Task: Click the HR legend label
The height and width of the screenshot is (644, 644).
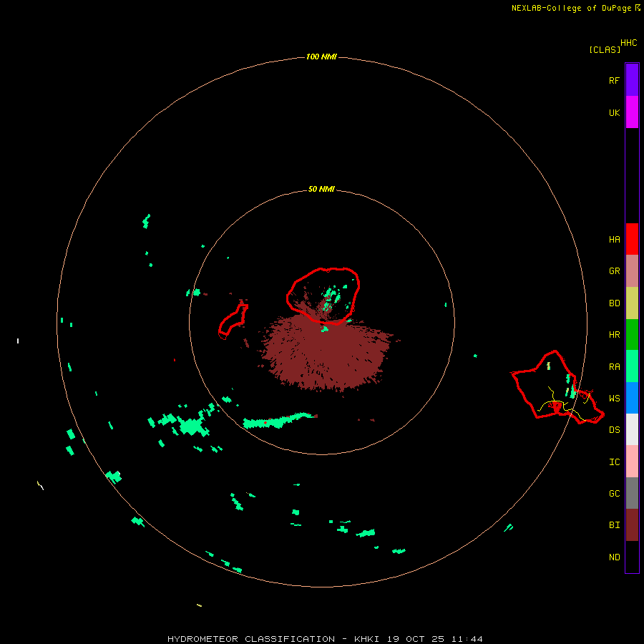Action: (x=614, y=335)
